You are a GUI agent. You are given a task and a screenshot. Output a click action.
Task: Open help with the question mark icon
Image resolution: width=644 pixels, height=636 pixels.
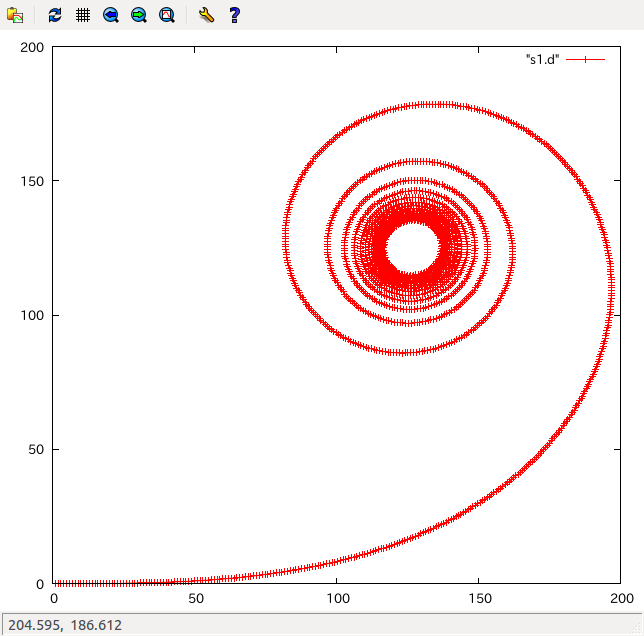(234, 15)
